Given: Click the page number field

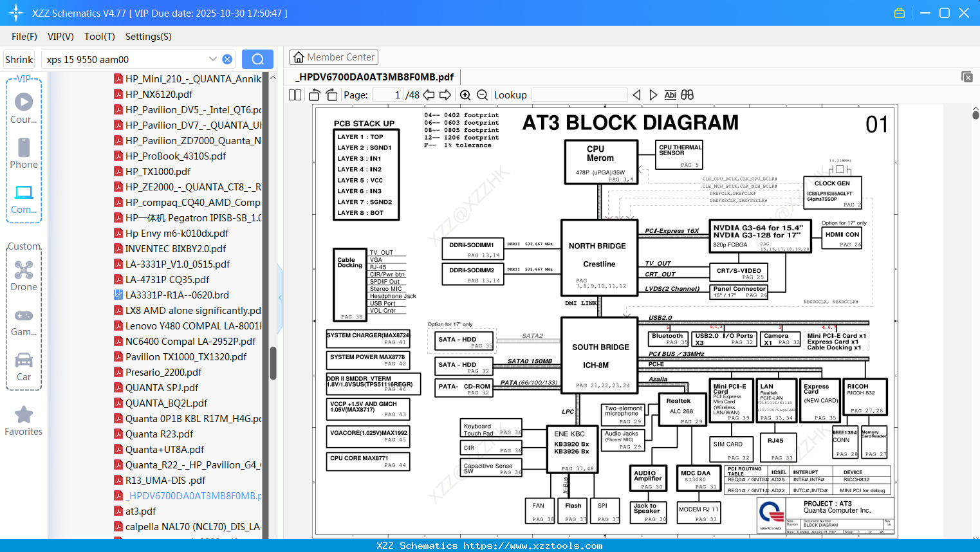Looking at the screenshot, I should pos(388,95).
